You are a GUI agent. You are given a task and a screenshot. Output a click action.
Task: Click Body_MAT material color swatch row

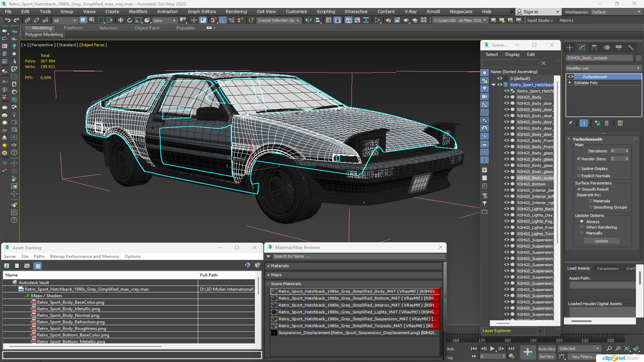(x=355, y=291)
